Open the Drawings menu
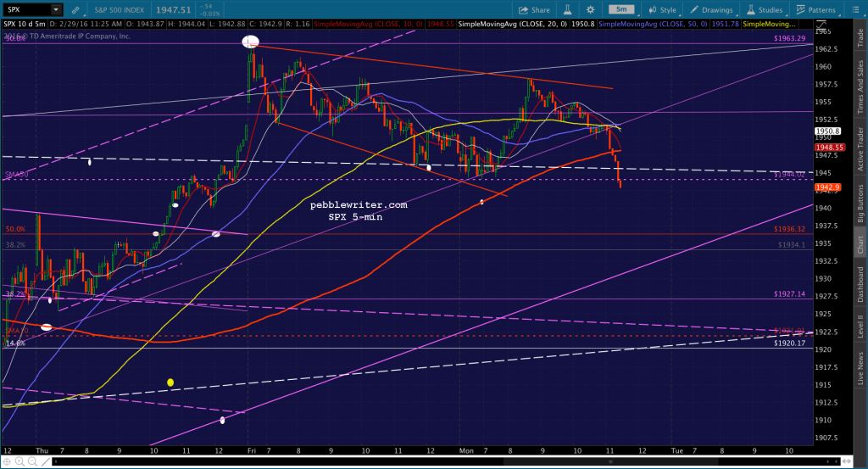This screenshot has width=868, height=469. tap(711, 10)
